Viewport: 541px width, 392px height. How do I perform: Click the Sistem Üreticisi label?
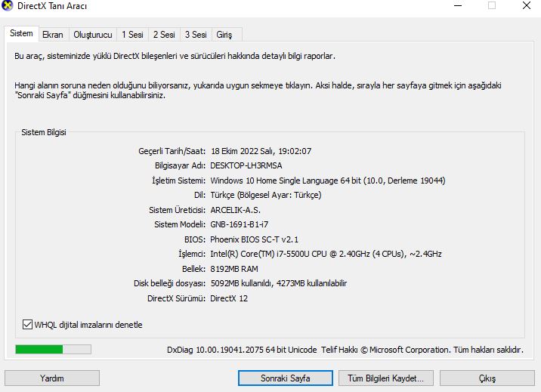(x=177, y=210)
